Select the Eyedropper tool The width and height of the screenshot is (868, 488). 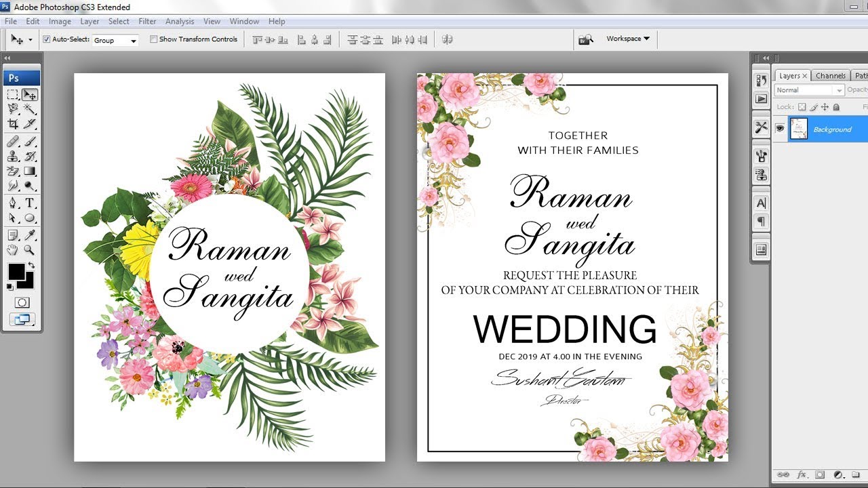30,235
